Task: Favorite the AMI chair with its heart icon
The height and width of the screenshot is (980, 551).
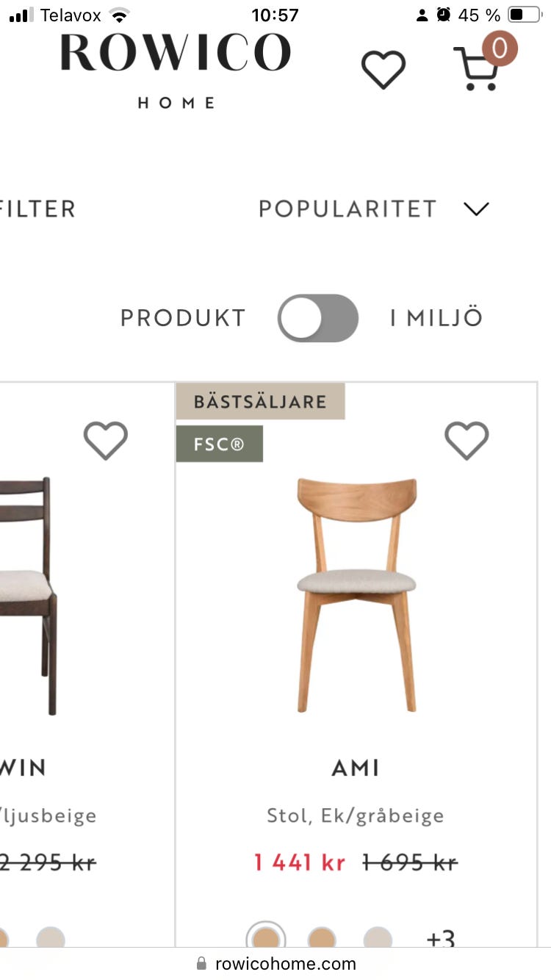Action: click(467, 441)
